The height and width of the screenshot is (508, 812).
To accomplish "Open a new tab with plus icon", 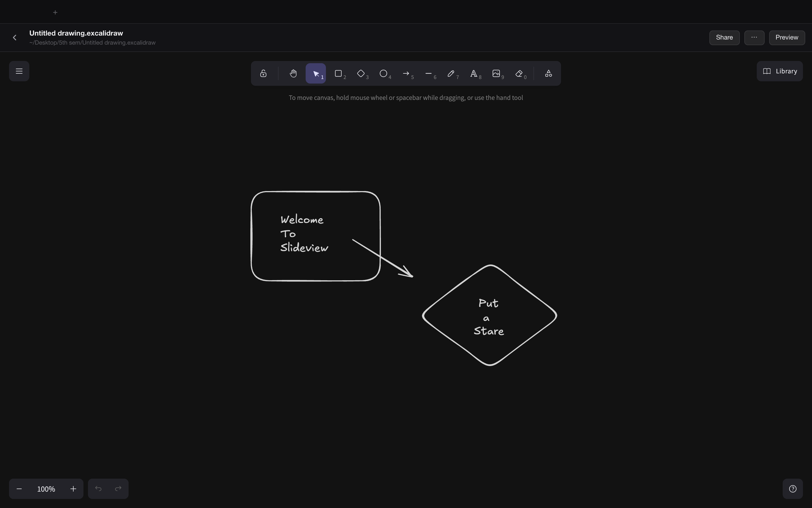I will point(55,12).
